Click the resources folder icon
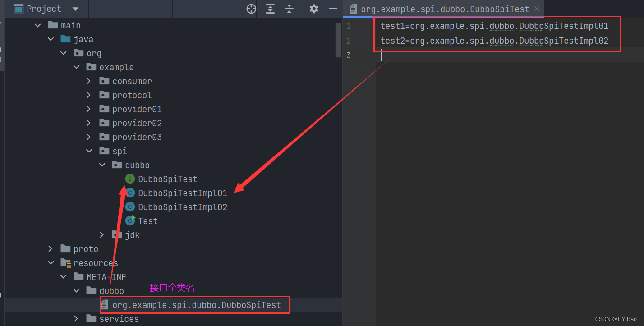Image resolution: width=644 pixels, height=326 pixels. pyautogui.click(x=66, y=263)
